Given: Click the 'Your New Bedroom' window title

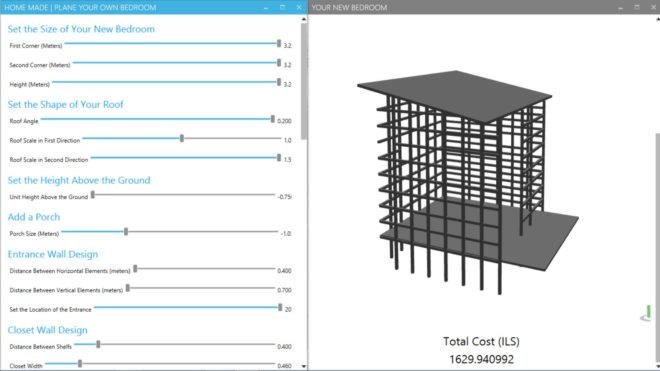Looking at the screenshot, I should click(349, 8).
